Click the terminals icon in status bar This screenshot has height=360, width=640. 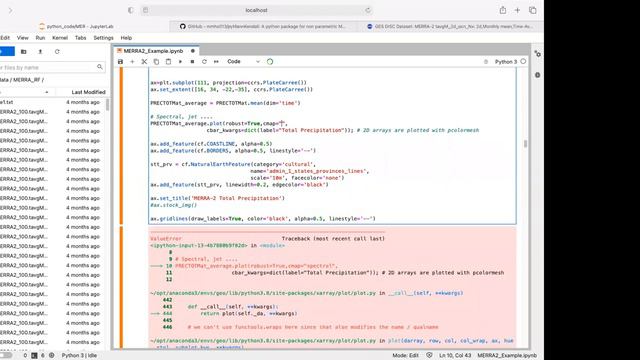[34, 356]
